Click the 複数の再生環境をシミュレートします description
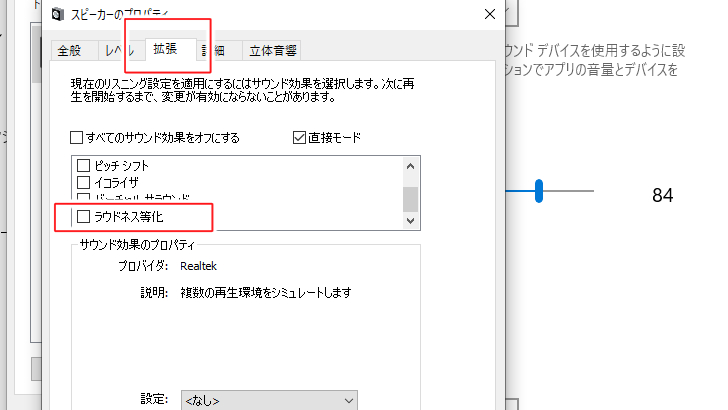Screen dimensions: 728x410 pyautogui.click(x=266, y=293)
